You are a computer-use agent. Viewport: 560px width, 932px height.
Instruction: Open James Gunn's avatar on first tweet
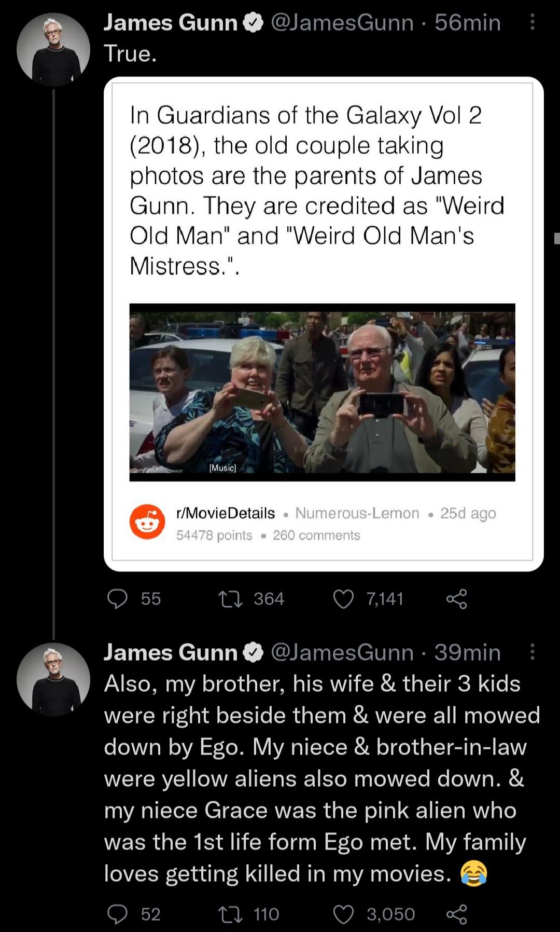coord(53,50)
